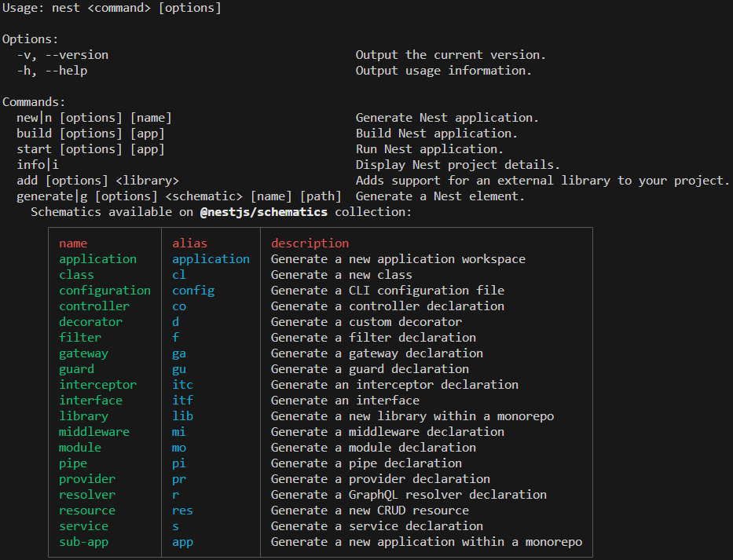Click the 'mo' alias

[x=179, y=448]
